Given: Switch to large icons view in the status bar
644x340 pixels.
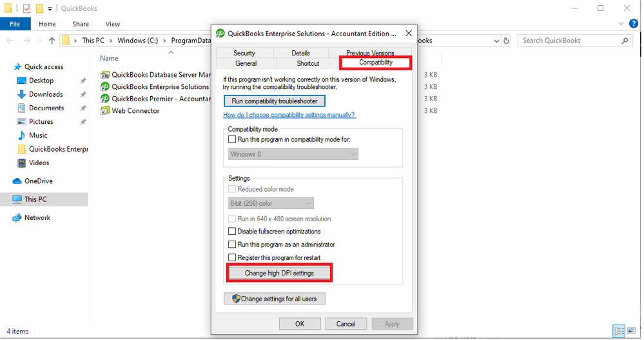Looking at the screenshot, I should (631, 330).
